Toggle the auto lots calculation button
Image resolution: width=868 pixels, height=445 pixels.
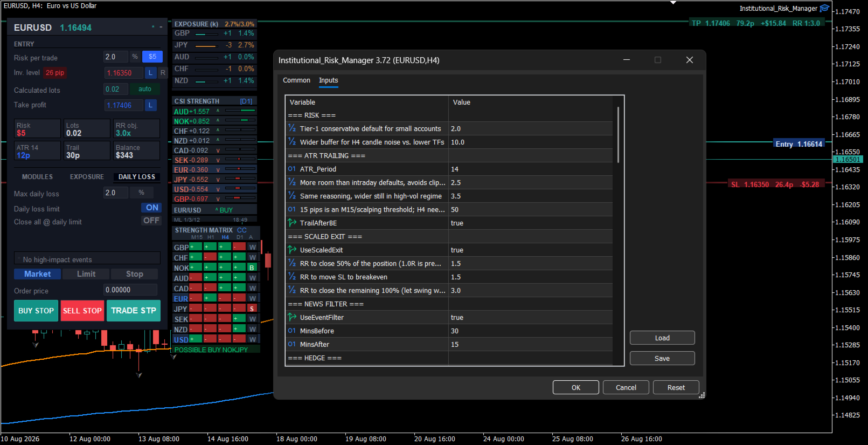(145, 89)
